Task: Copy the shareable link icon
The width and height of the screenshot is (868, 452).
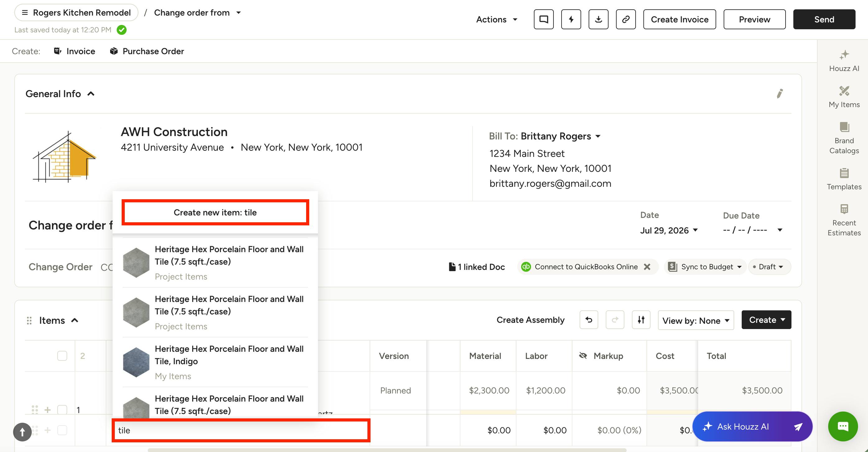Action: point(626,19)
